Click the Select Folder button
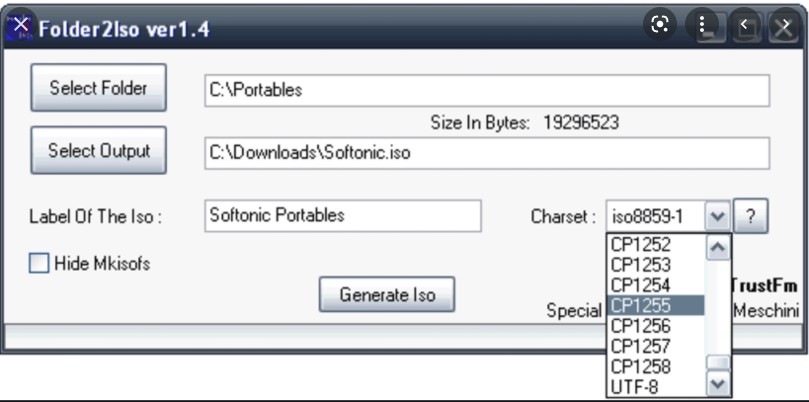The width and height of the screenshot is (809, 402). pos(99,88)
